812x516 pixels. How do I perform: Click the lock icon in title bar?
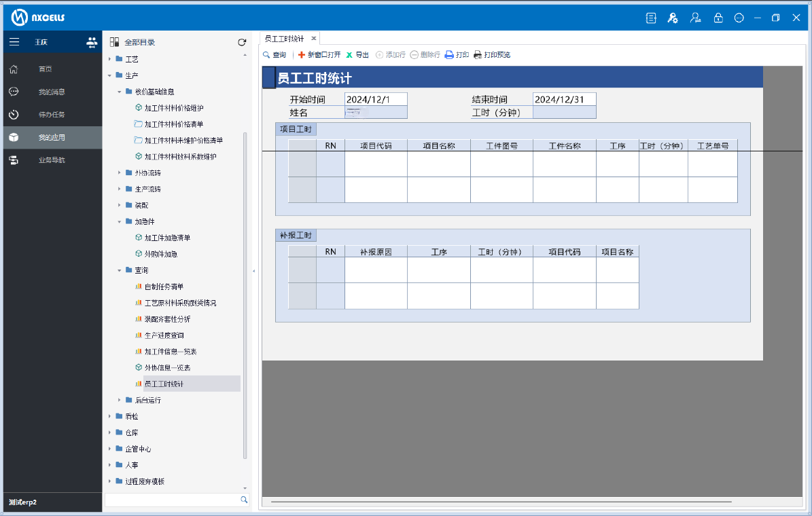click(718, 18)
